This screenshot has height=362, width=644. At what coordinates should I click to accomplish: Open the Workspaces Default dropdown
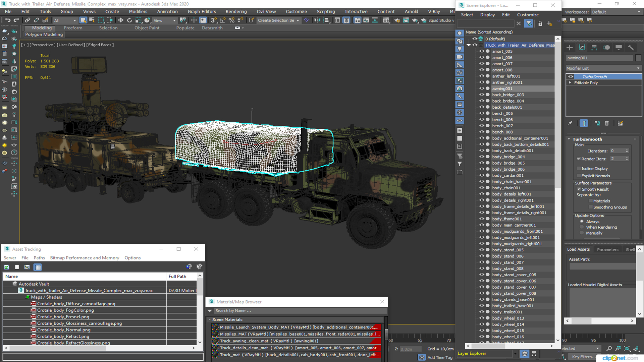(x=616, y=12)
